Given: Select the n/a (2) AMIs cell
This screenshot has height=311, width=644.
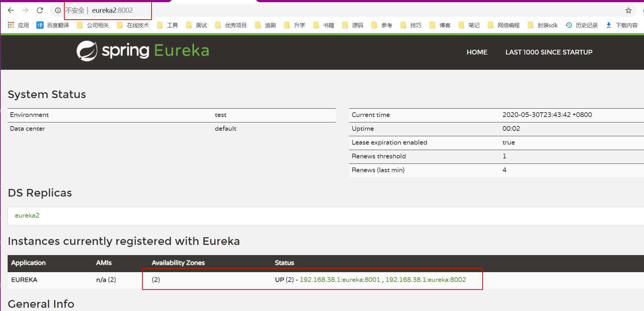Looking at the screenshot, I should 106,280.
